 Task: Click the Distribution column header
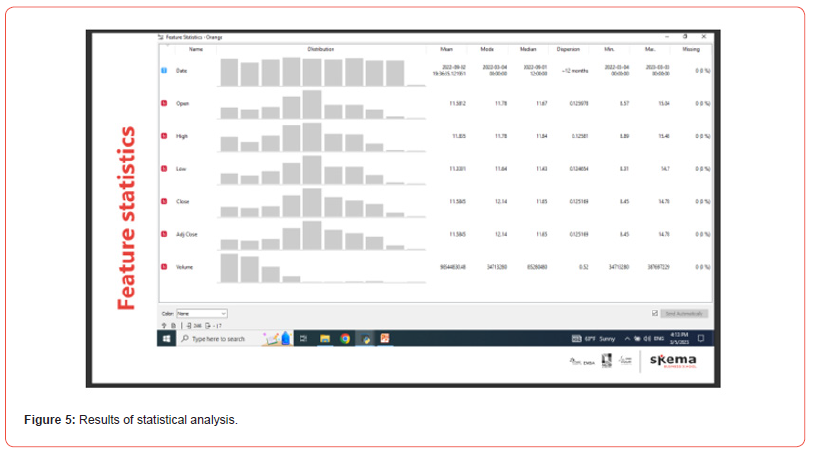[321, 49]
